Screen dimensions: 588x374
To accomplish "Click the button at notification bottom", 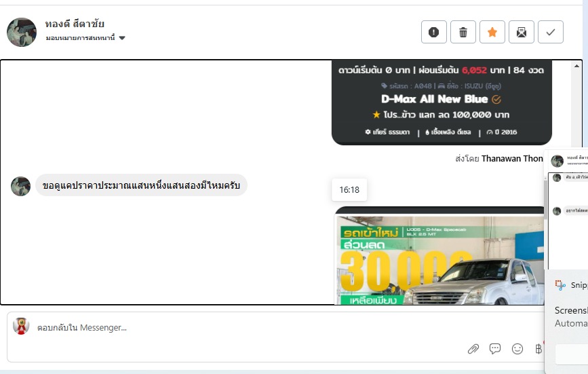I will pos(572,354).
